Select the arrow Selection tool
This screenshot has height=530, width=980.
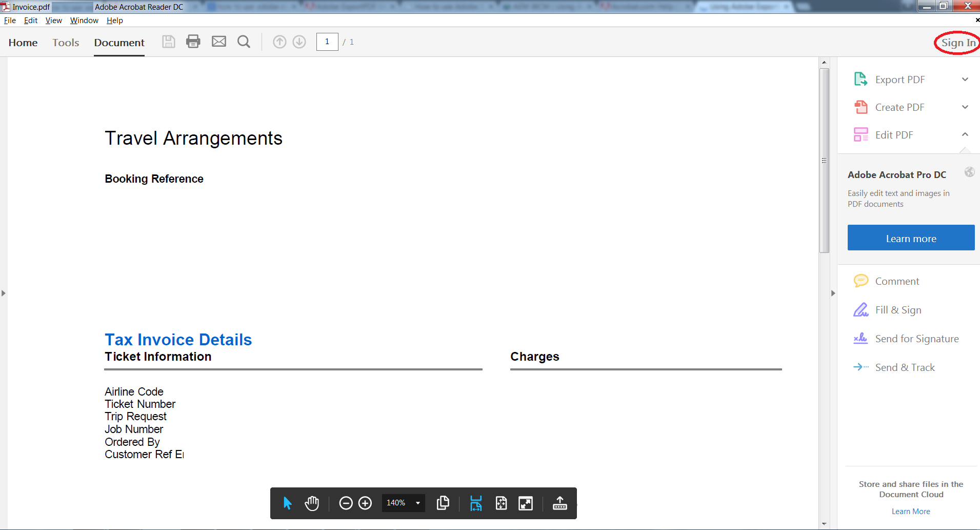click(288, 503)
